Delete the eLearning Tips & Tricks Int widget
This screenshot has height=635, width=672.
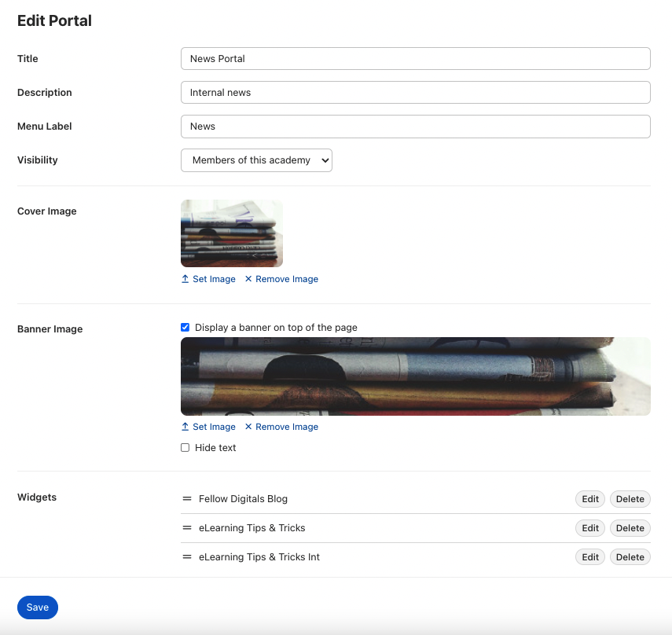(x=630, y=557)
